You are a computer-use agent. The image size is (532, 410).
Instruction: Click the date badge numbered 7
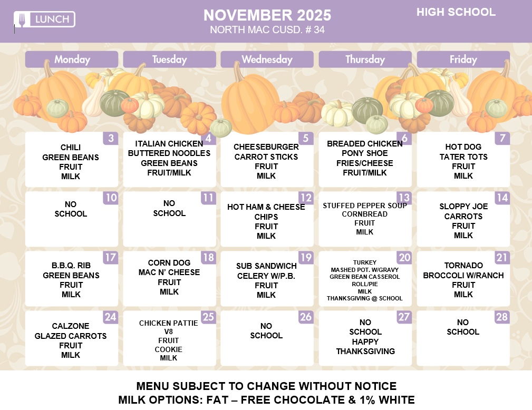point(502,139)
